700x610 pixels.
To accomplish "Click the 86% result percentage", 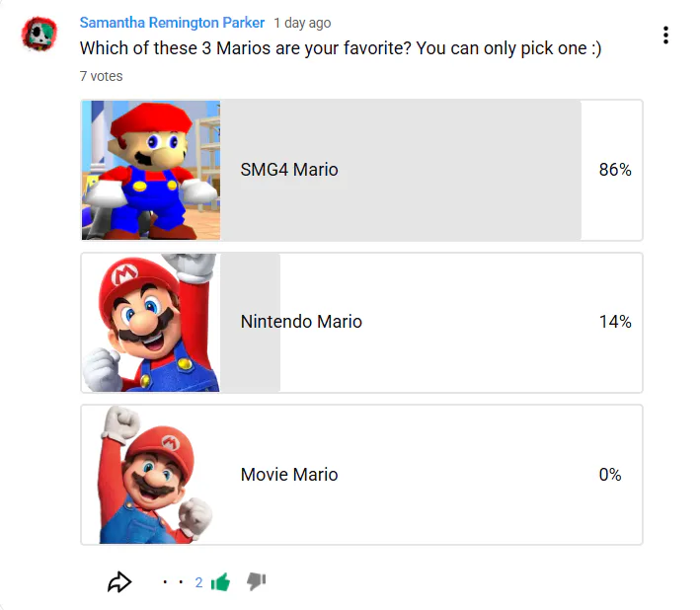I will click(x=614, y=170).
